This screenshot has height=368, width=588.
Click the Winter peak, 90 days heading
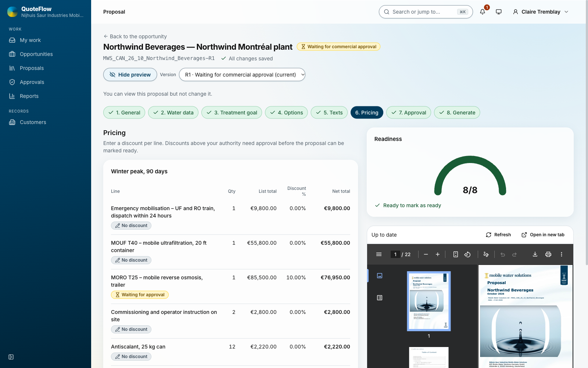139,171
